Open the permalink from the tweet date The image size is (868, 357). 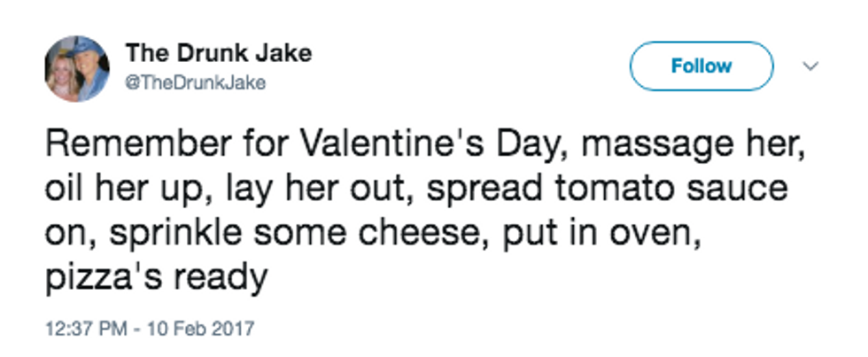(150, 329)
